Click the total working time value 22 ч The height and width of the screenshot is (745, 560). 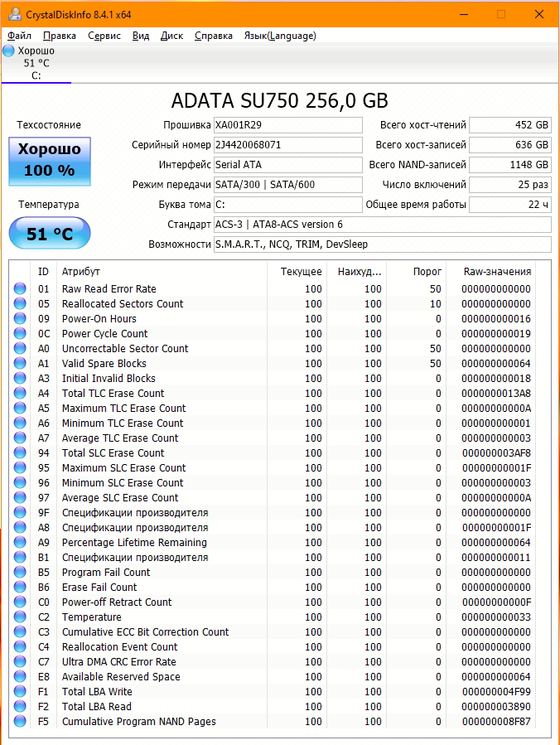[x=510, y=205]
